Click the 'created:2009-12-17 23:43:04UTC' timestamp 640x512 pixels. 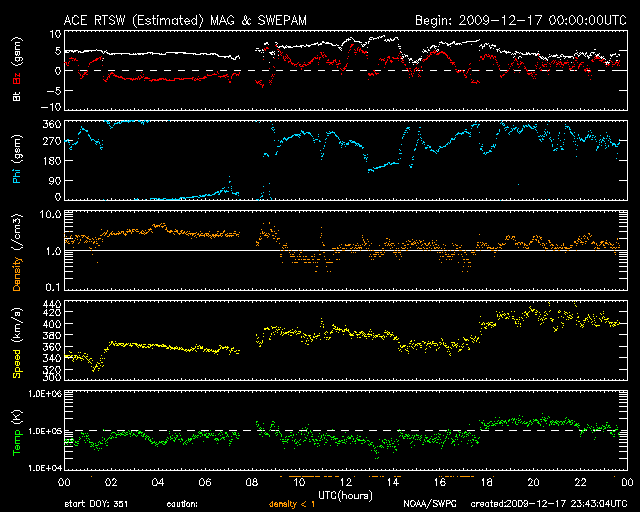(x=549, y=504)
